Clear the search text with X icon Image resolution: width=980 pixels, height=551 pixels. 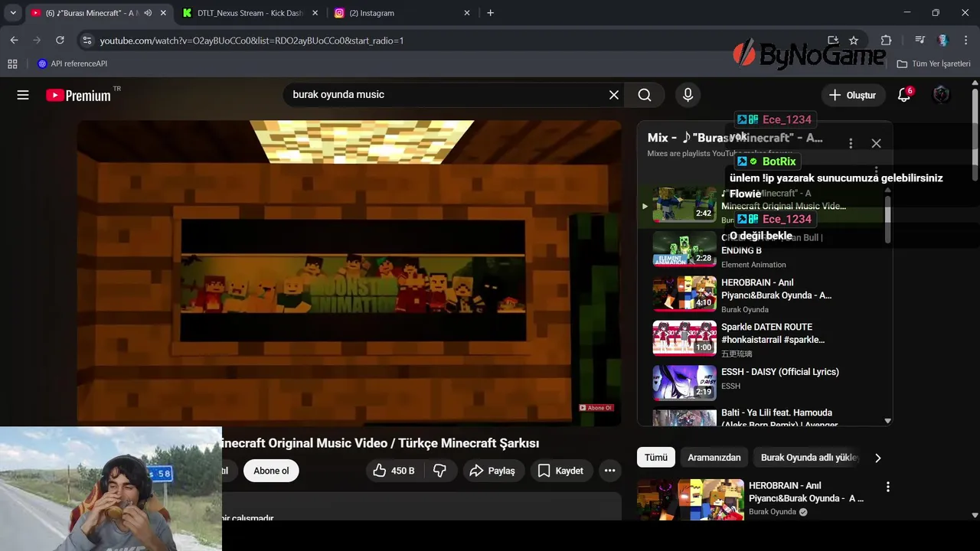coord(614,95)
